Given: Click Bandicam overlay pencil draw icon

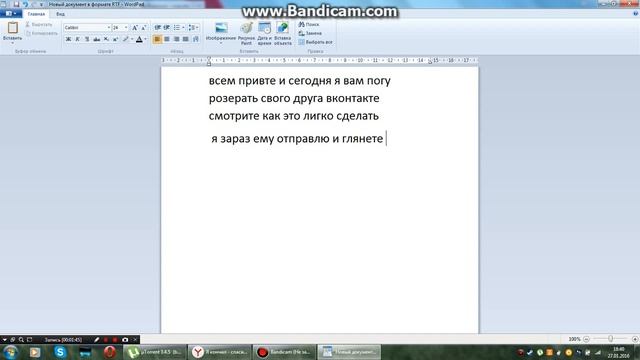Looking at the screenshot, I should coord(96,340).
